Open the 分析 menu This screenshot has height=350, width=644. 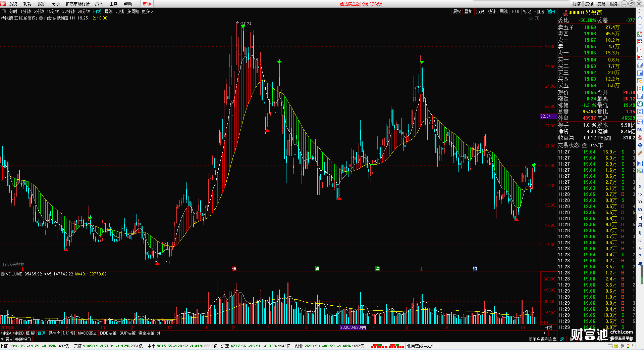pos(56,4)
